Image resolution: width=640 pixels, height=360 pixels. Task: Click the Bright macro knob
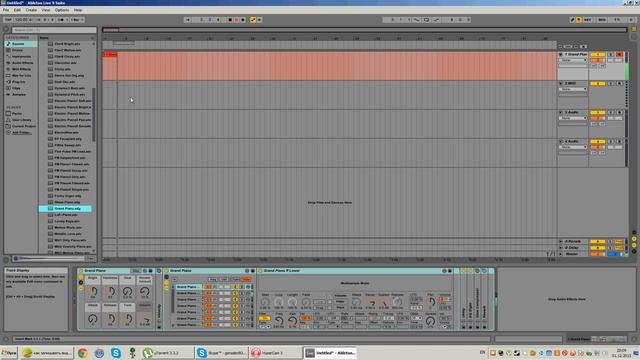(93, 291)
